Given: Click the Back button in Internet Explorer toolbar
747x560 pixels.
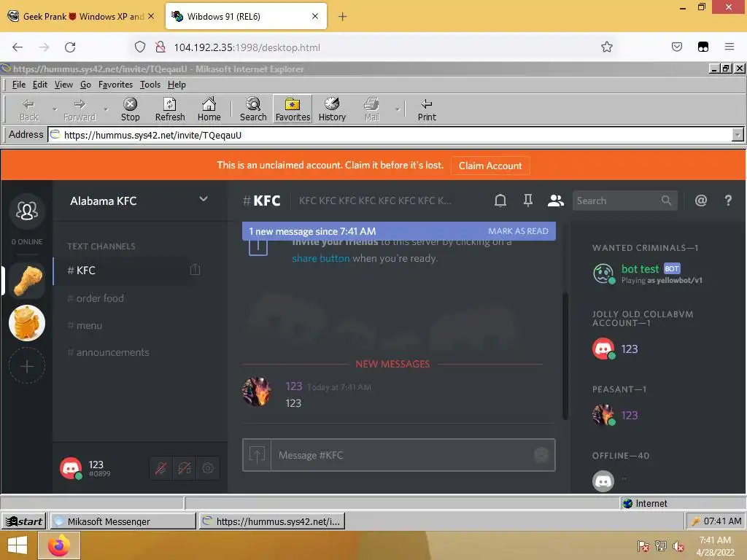Looking at the screenshot, I should (28, 109).
